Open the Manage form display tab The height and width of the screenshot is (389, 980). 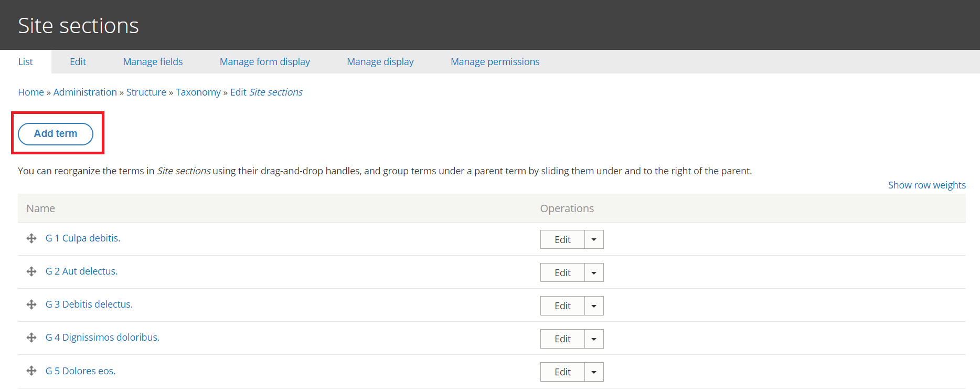click(264, 61)
